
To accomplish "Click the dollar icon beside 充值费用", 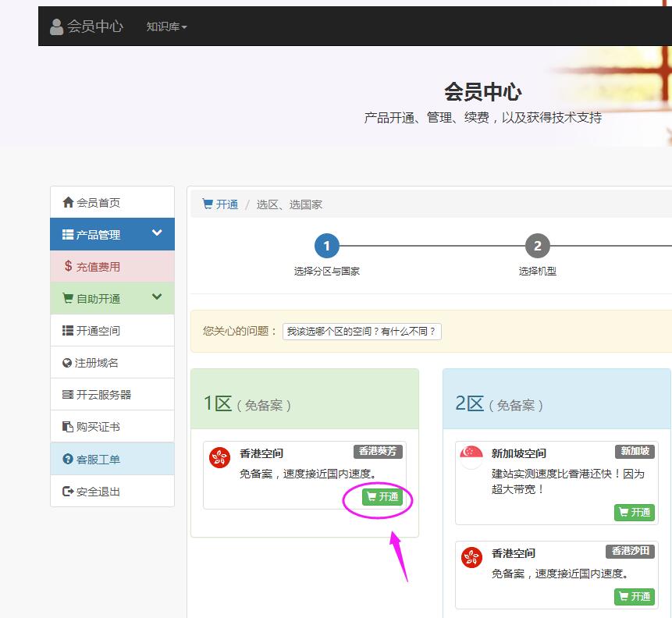I will coord(68,266).
